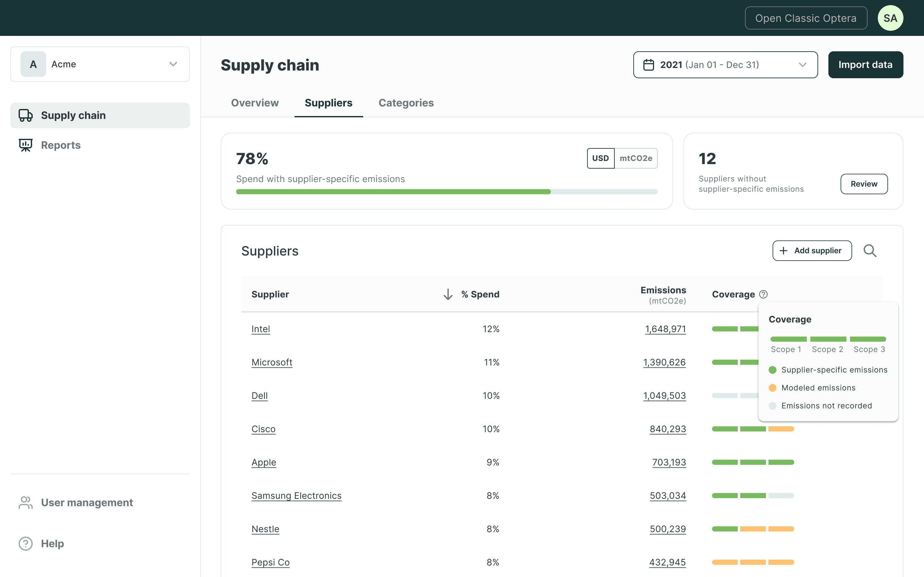
Task: Click the calendar icon in date selector
Action: click(x=649, y=65)
